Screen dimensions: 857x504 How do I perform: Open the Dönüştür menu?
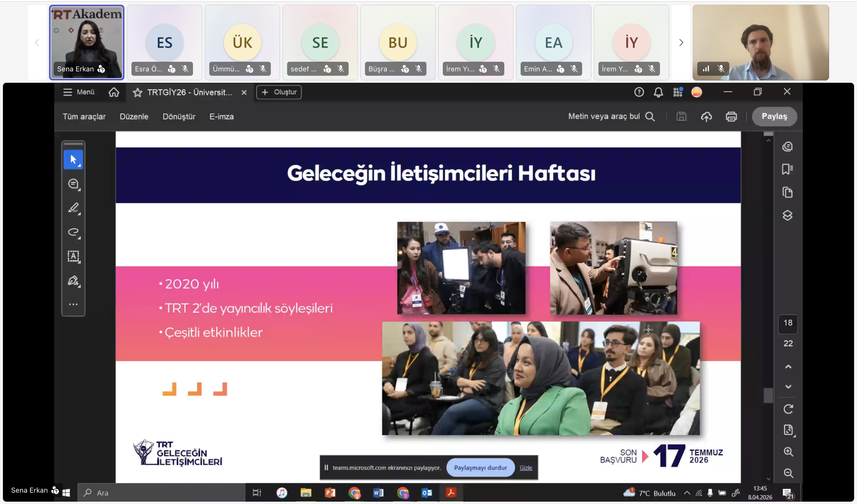tap(179, 117)
